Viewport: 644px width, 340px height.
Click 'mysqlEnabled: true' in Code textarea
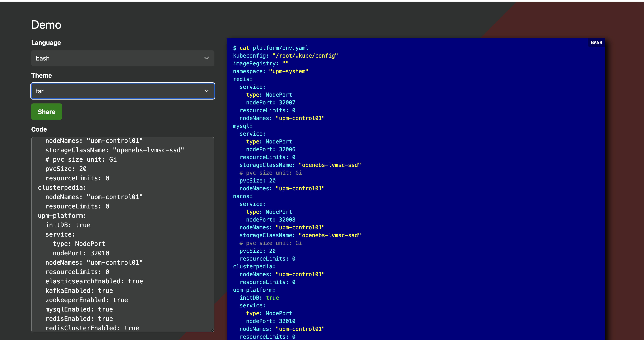79,309
